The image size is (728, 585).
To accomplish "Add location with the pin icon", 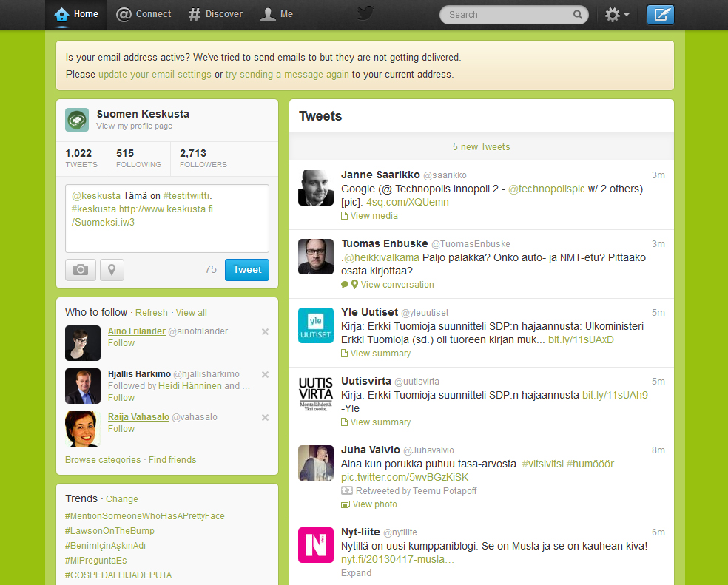I will point(112,270).
